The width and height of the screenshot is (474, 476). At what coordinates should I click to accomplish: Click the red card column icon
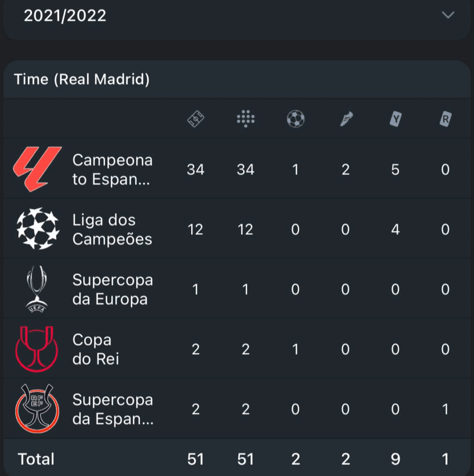coord(445,119)
